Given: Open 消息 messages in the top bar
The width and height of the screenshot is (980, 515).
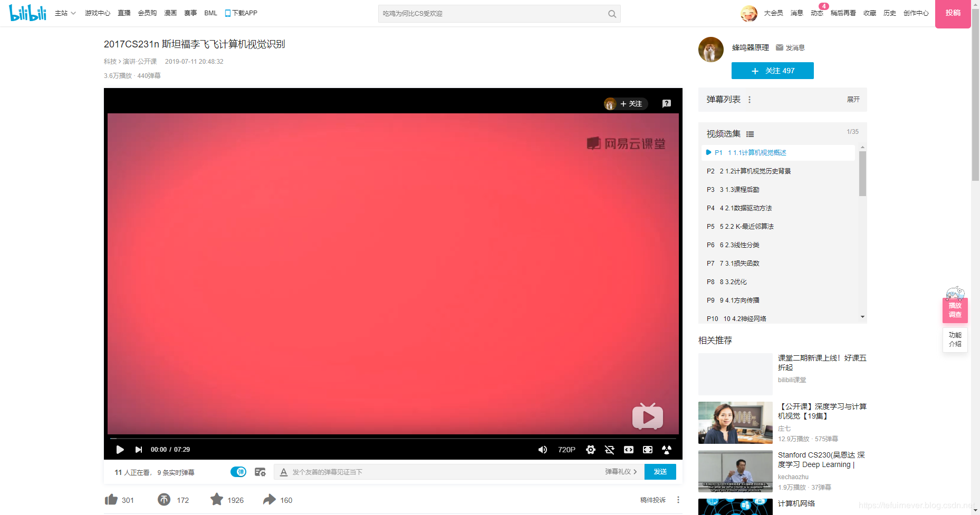Looking at the screenshot, I should (x=796, y=13).
